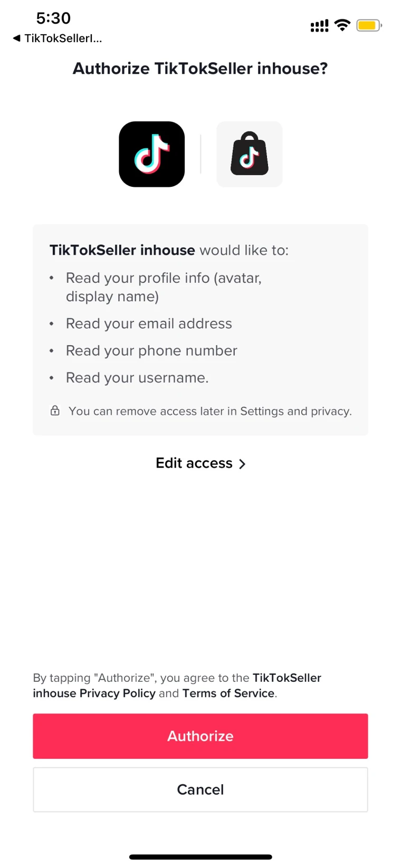Tap the lock icon beside access notice
The image size is (401, 868).
(x=55, y=411)
